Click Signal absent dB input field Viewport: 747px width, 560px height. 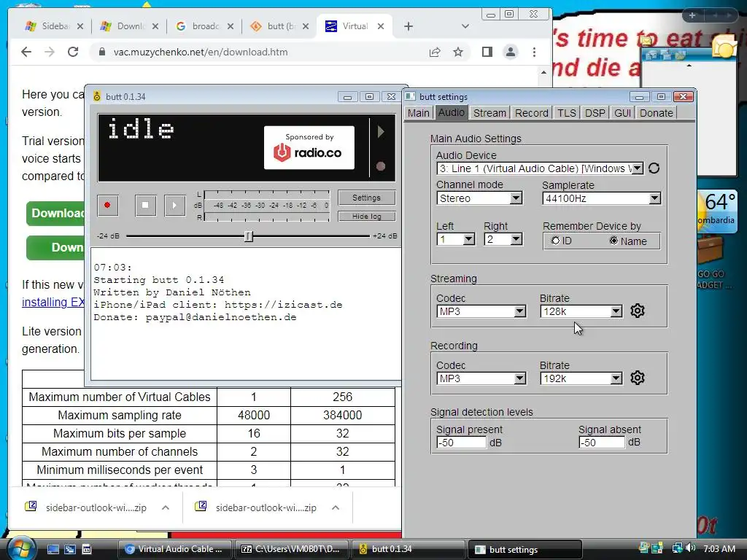tap(602, 443)
